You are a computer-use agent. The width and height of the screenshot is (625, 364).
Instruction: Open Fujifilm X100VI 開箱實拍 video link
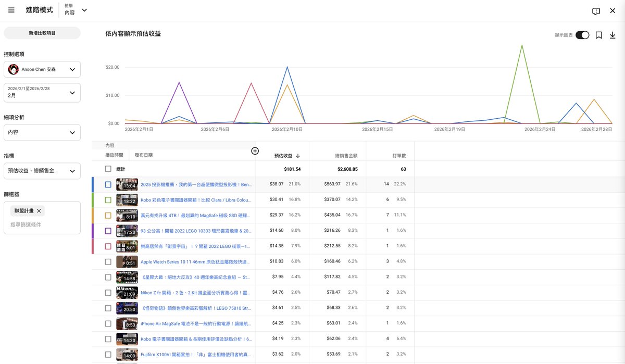click(196, 355)
